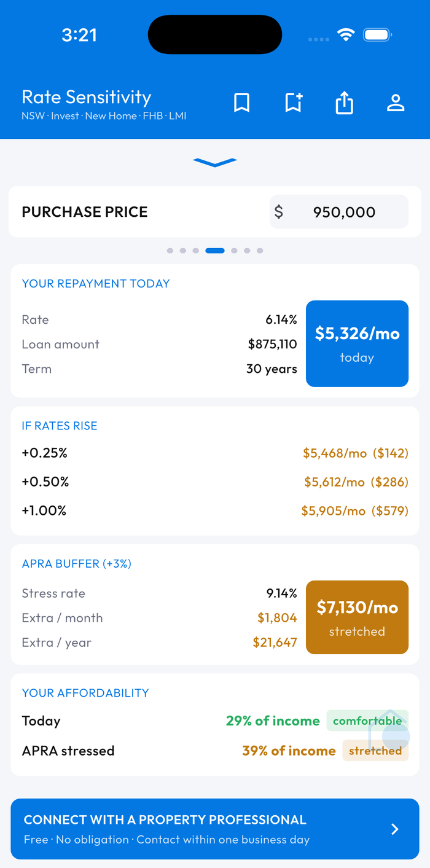Edit the 950,000 purchase price field
This screenshot has width=430, height=868.
339,212
